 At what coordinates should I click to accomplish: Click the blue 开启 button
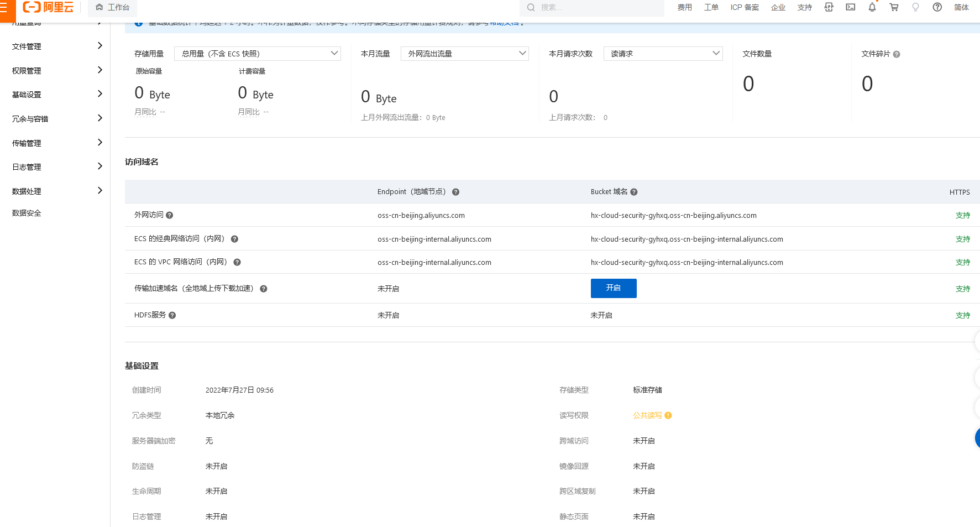coord(614,288)
